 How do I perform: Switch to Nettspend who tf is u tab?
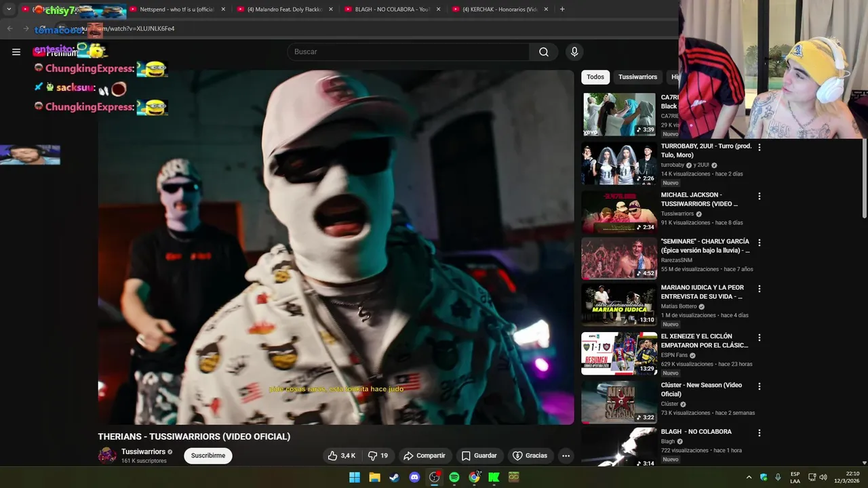click(177, 9)
